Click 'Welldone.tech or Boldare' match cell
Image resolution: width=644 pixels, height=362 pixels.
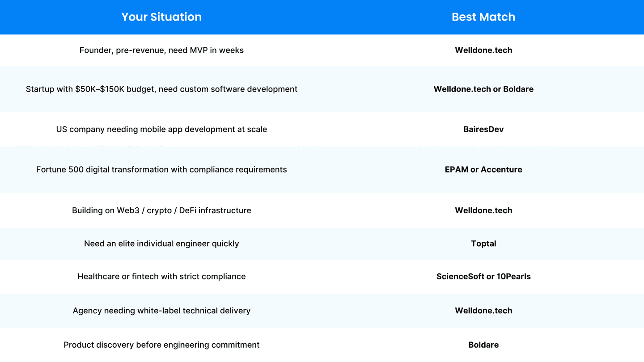483,89
